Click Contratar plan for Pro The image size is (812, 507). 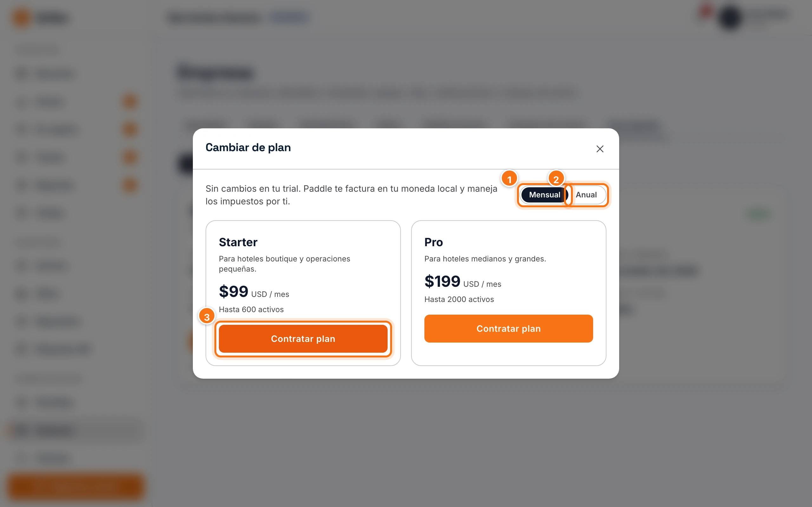pyautogui.click(x=508, y=329)
